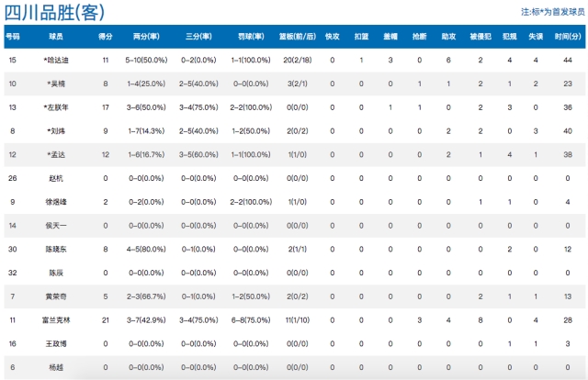Click the 扣篮 column header
The height and width of the screenshot is (380, 588).
(x=361, y=37)
